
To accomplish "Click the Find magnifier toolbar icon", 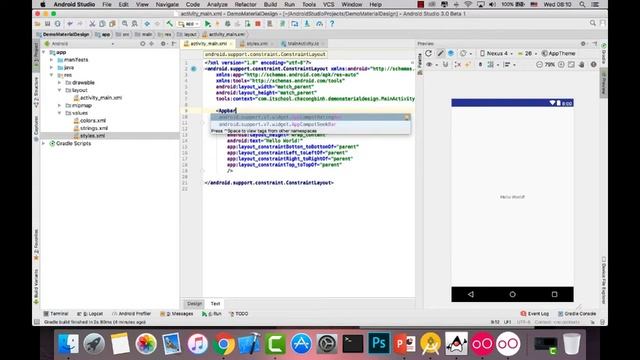I will click(x=124, y=24).
